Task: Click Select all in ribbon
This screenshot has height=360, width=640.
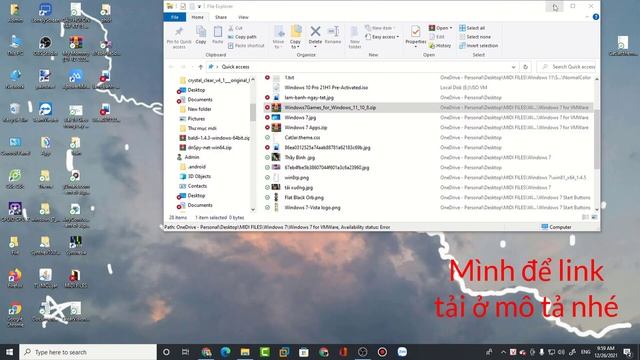Action: (x=472, y=28)
